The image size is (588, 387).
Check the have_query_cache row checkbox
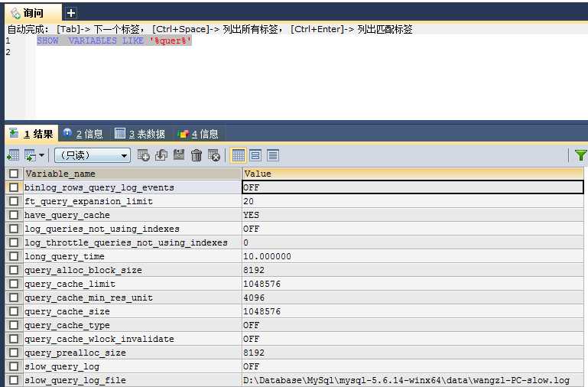pos(14,215)
